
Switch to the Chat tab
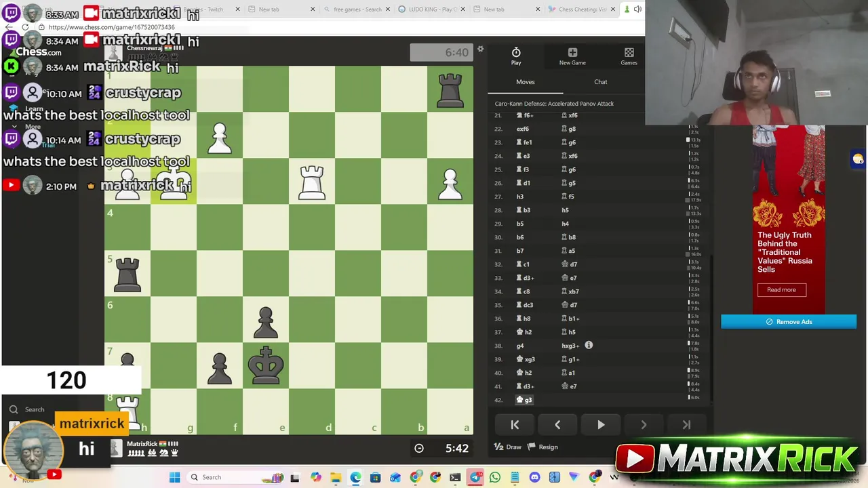coord(601,82)
